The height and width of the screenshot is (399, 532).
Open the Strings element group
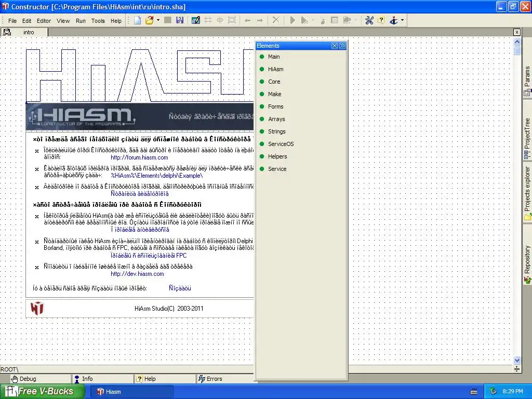click(x=277, y=131)
